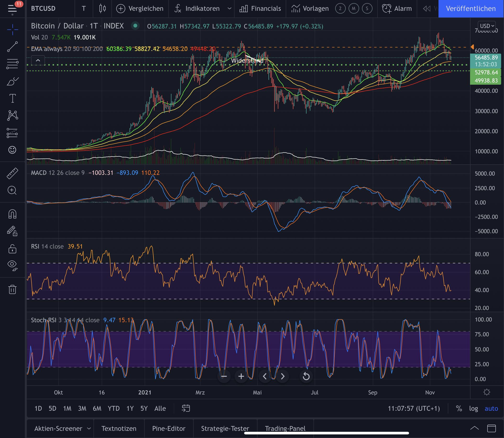Expand the Aktien-Screener dropdown chevron

click(x=89, y=428)
